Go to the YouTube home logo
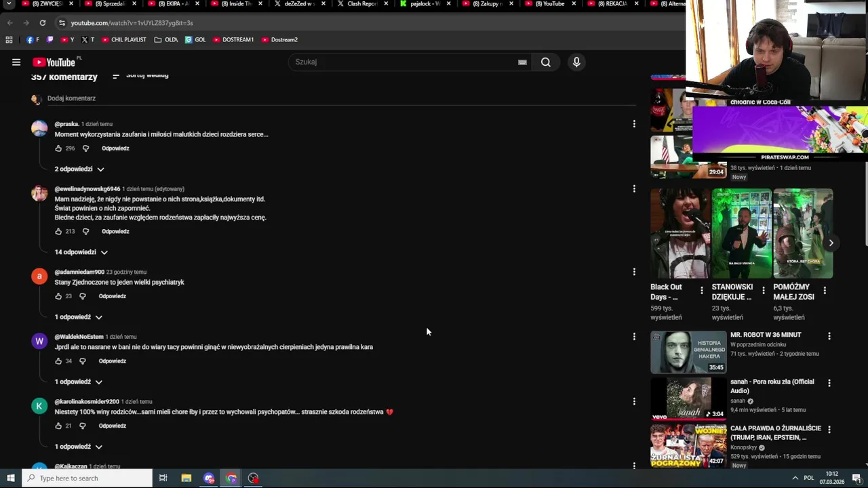Viewport: 868px width, 488px height. click(54, 62)
